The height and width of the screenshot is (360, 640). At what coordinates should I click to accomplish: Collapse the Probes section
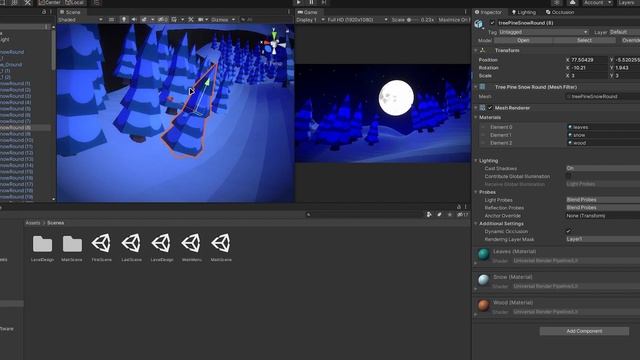click(x=476, y=192)
